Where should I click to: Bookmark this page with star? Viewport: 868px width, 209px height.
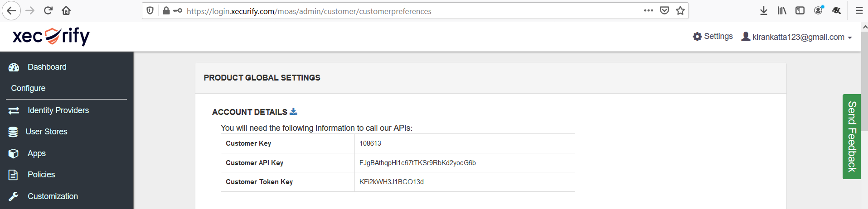coord(680,10)
